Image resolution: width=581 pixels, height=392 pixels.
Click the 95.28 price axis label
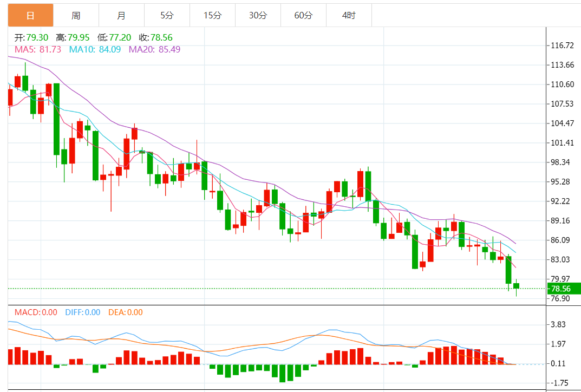coord(560,181)
